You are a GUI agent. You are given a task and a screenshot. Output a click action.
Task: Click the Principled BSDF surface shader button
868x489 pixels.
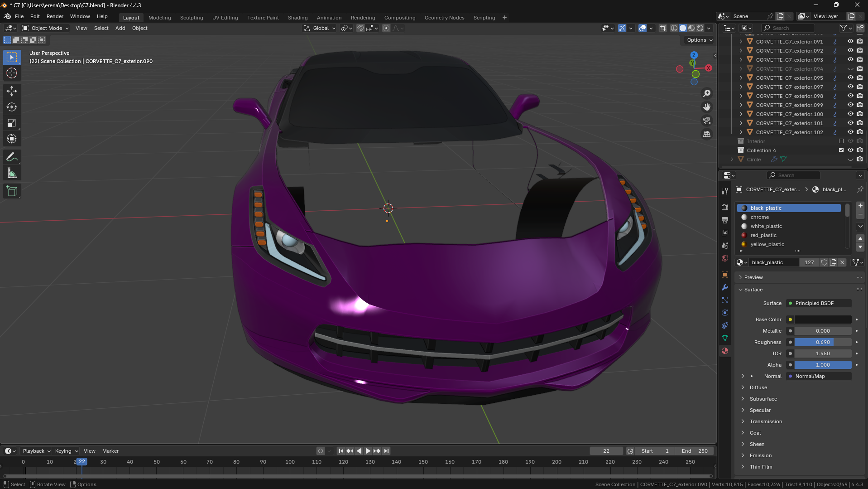point(819,303)
